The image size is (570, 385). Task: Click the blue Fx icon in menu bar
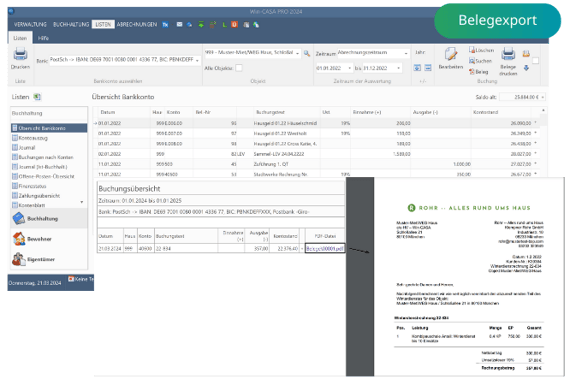coord(165,25)
